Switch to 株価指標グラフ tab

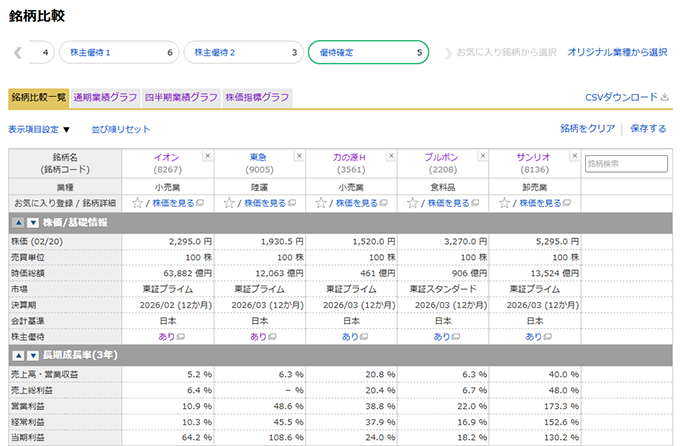click(257, 97)
